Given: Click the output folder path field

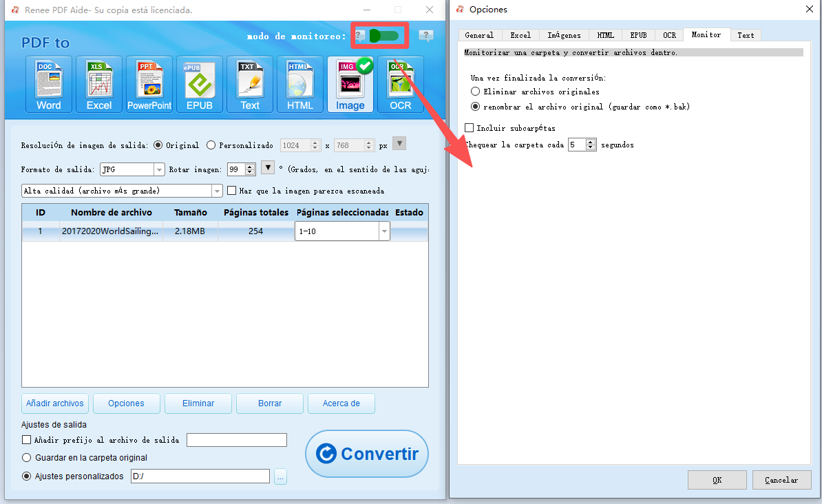Looking at the screenshot, I should (x=200, y=476).
